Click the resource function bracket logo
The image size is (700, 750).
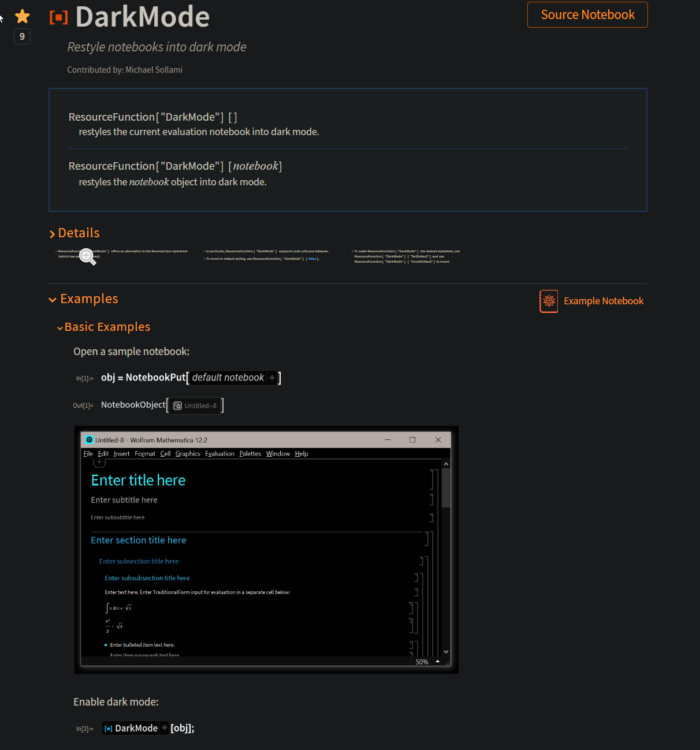59,17
